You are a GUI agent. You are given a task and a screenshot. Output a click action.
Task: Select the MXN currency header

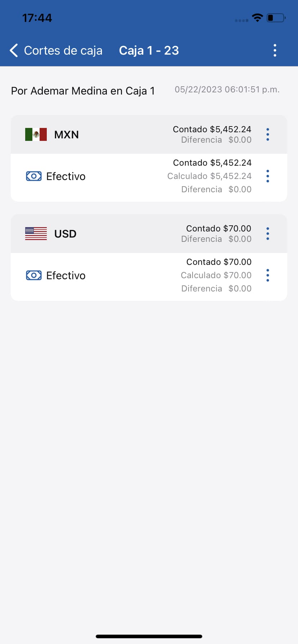click(67, 134)
